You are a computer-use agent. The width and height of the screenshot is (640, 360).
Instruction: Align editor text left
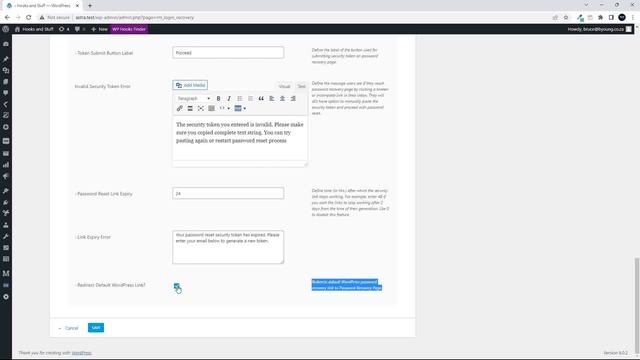click(271, 98)
